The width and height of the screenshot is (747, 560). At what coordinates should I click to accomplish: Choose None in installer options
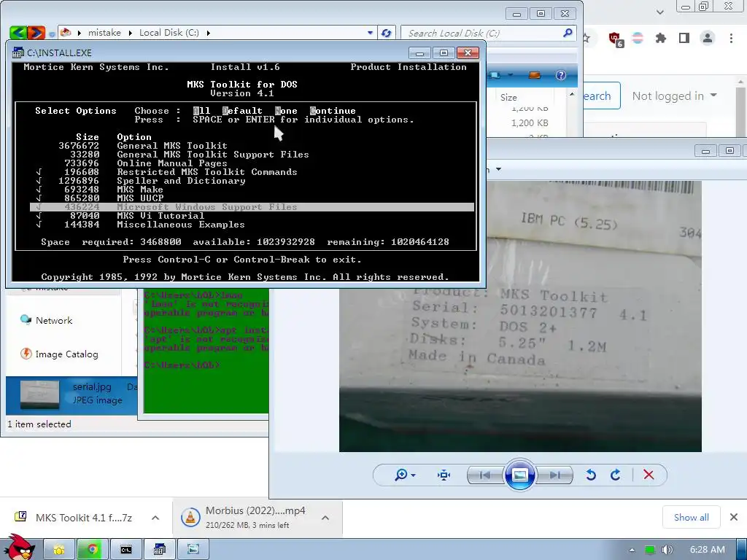[286, 111]
